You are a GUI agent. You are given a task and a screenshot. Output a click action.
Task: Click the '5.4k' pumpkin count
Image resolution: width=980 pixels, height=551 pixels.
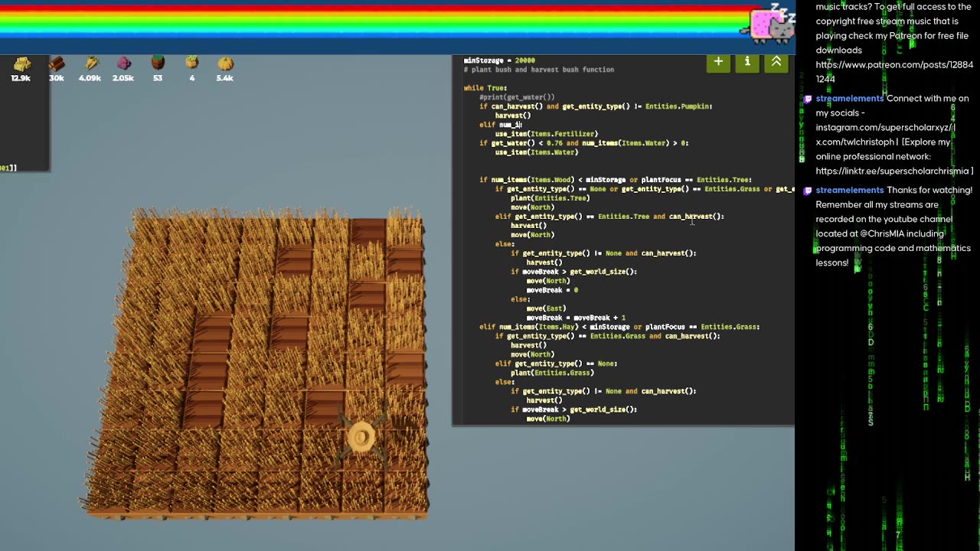click(x=225, y=78)
